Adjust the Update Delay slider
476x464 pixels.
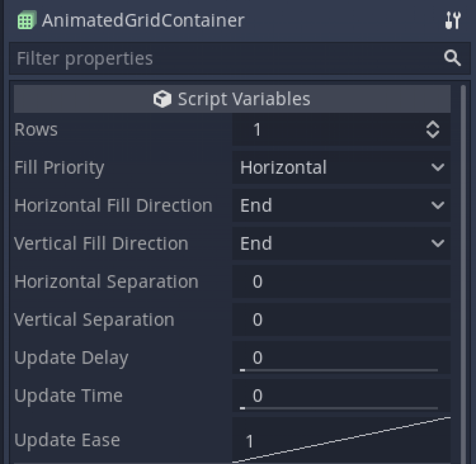coord(339,370)
